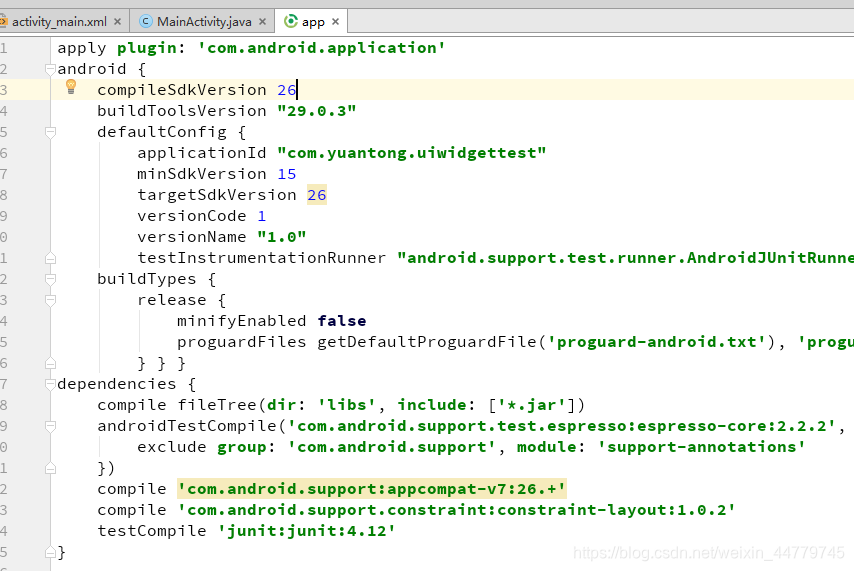Collapse the buildTypes block fold marker

click(x=50, y=279)
